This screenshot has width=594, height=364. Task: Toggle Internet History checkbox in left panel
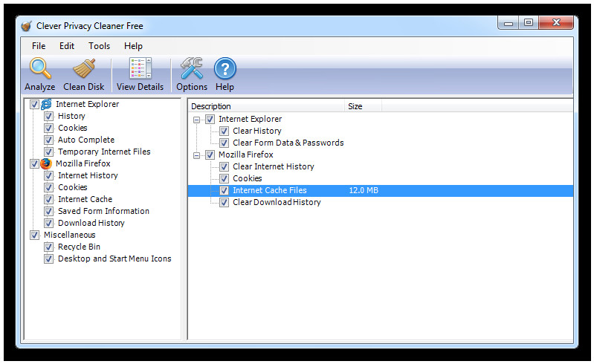click(x=48, y=175)
